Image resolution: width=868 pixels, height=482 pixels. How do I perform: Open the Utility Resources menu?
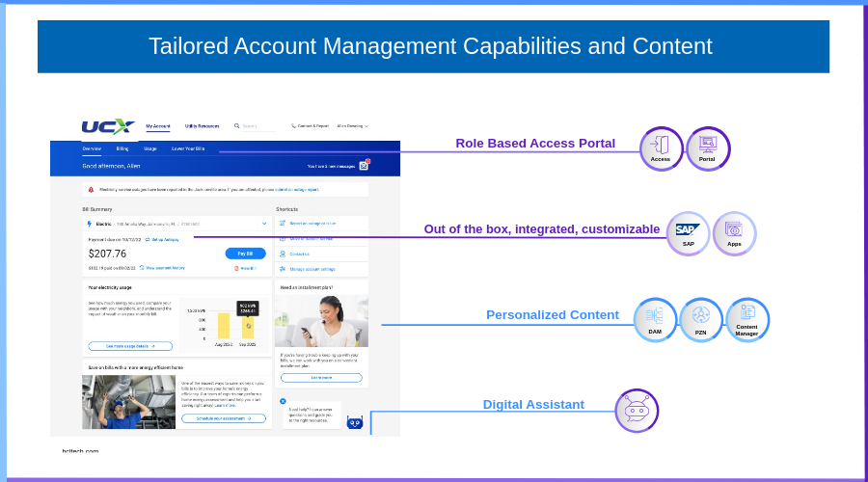pyautogui.click(x=203, y=126)
